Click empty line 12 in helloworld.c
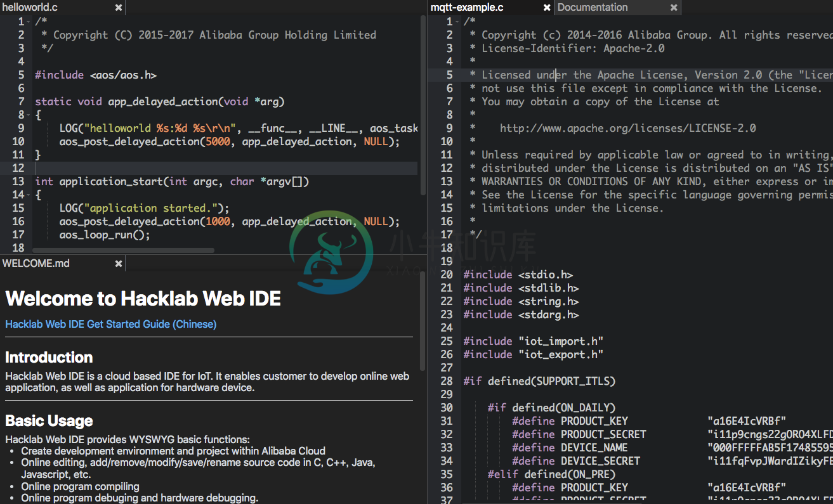 226,168
